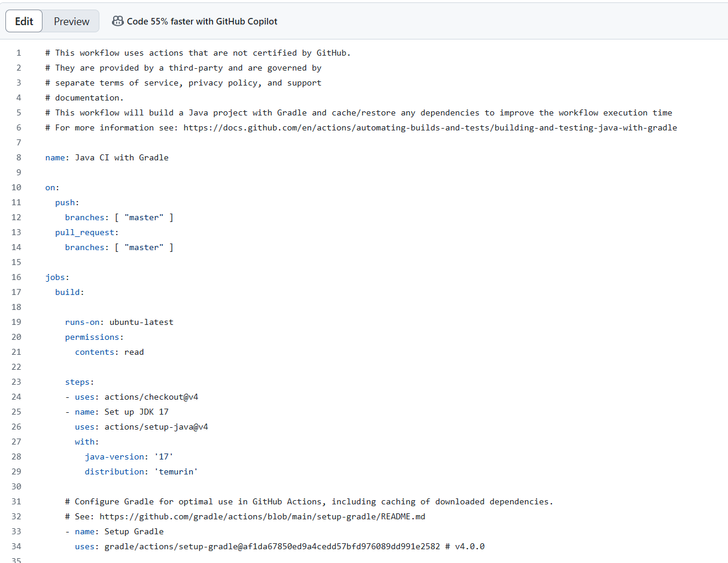Viewport: 728px width, 563px height.
Task: Click comment 'separate terms of service, privacy policy'
Action: click(x=184, y=83)
